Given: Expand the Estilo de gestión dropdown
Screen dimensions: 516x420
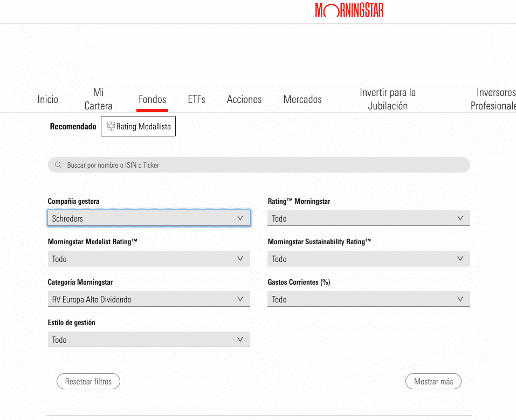Looking at the screenshot, I should click(149, 339).
